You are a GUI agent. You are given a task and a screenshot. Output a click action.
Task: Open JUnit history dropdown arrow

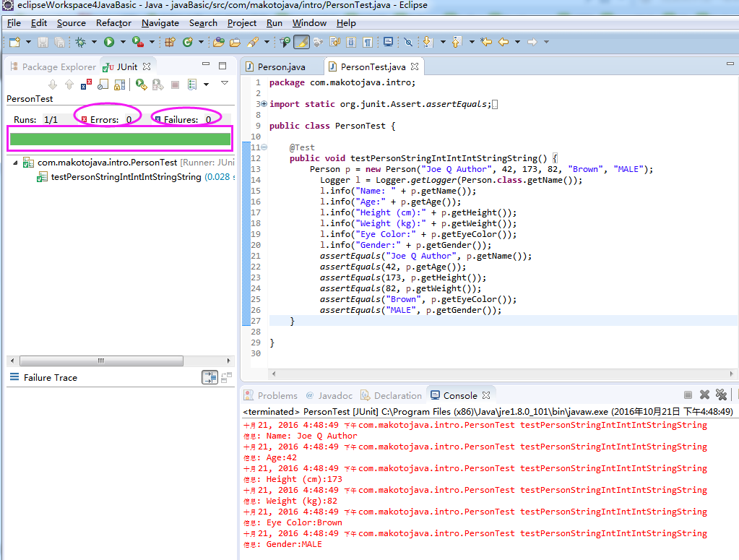pos(207,85)
